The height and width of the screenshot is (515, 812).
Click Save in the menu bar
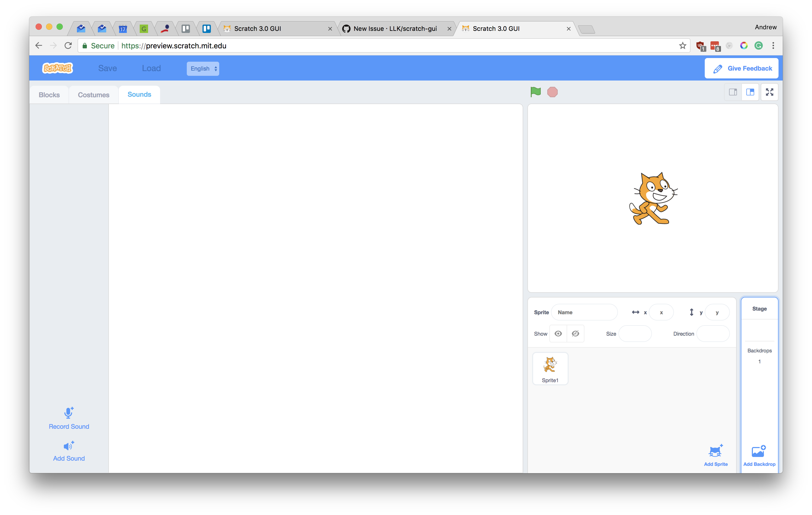click(108, 68)
